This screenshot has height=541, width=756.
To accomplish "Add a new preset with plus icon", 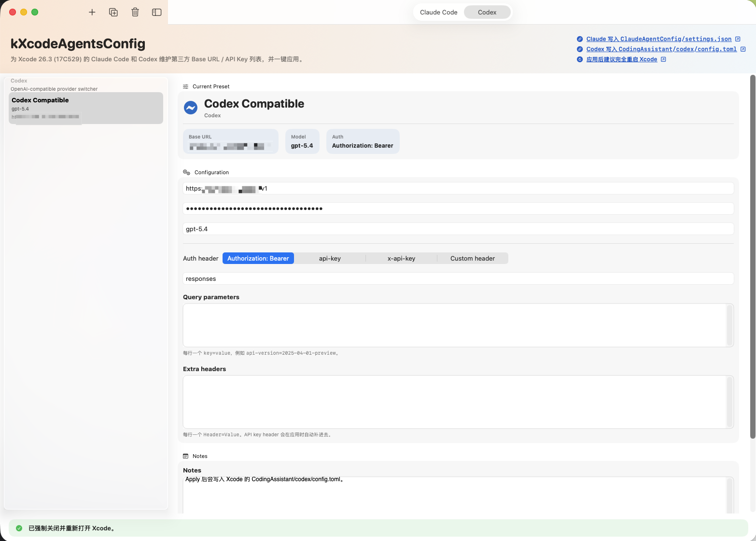I will [x=92, y=12].
